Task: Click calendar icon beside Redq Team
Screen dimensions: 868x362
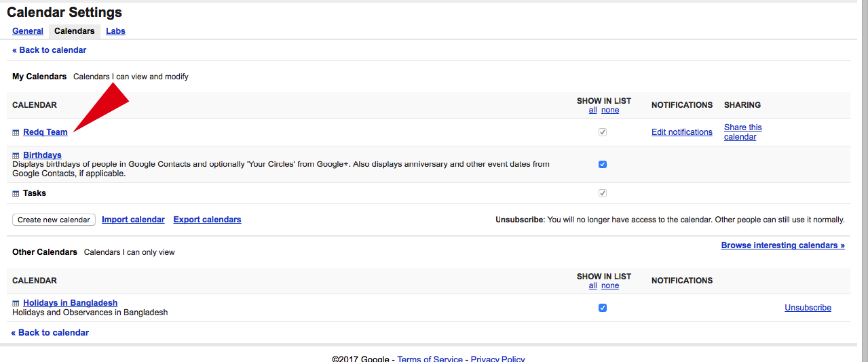Action: (x=16, y=133)
